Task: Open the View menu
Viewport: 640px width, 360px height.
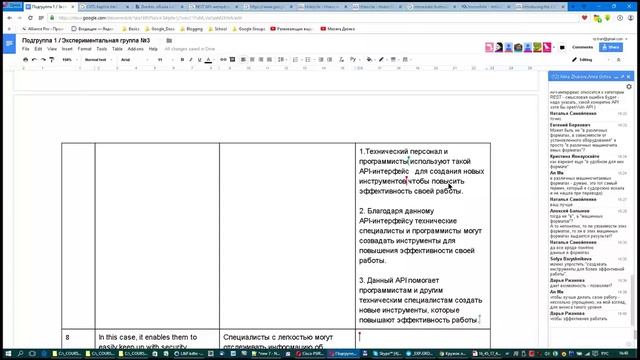Action: tap(52, 49)
